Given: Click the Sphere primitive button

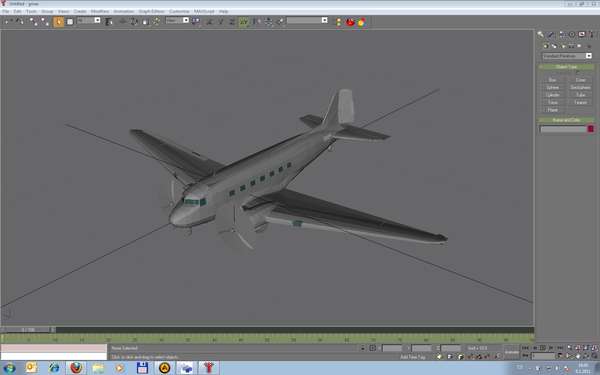Looking at the screenshot, I should click(x=553, y=88).
